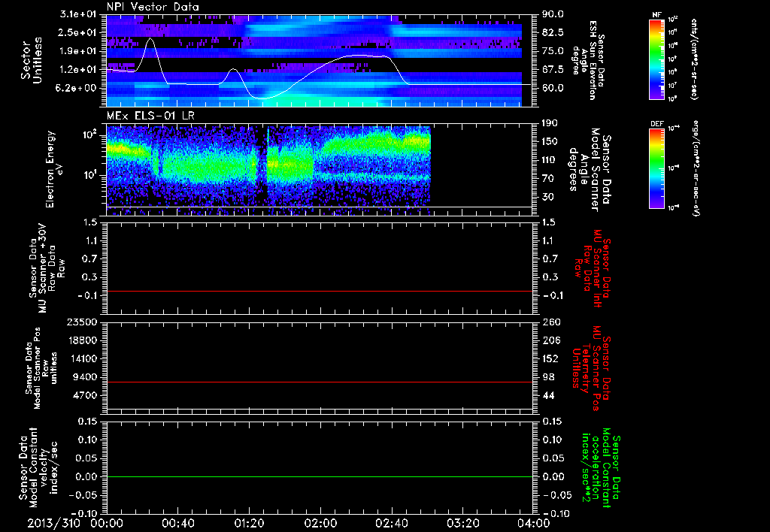Click the '18800' scanner position tick
Image resolution: width=770 pixels, height=532 pixels.
pyautogui.click(x=82, y=340)
